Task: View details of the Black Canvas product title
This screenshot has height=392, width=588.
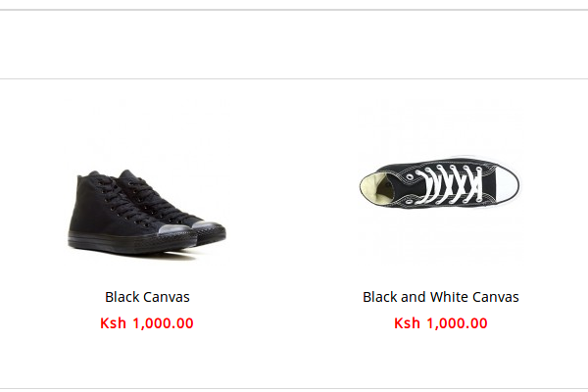Action: tap(147, 296)
